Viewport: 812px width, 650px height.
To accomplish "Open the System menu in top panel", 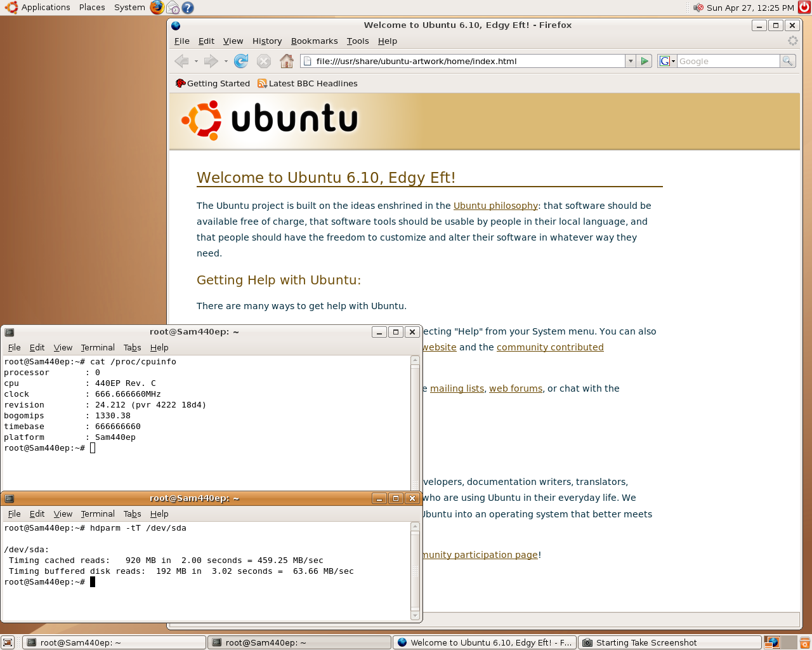I will click(129, 8).
